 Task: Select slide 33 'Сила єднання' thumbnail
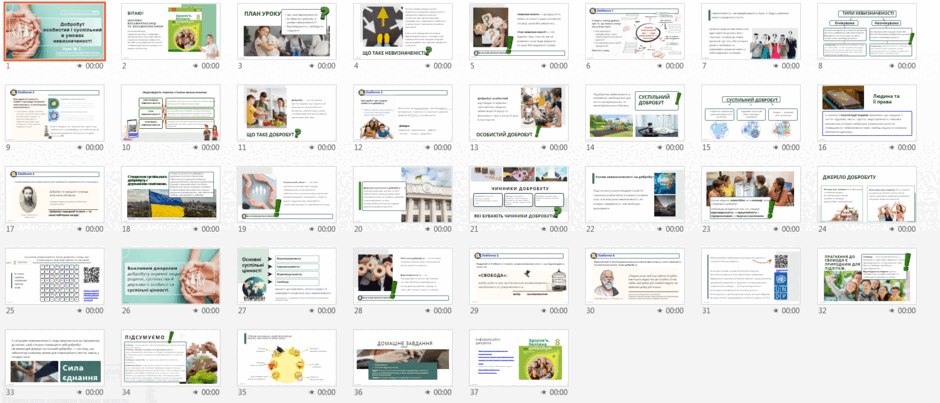(54, 357)
